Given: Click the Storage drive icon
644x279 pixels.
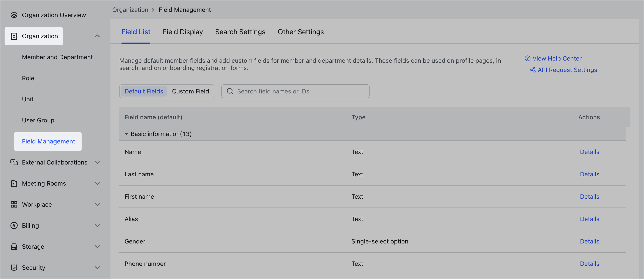Looking at the screenshot, I should pyautogui.click(x=14, y=247).
